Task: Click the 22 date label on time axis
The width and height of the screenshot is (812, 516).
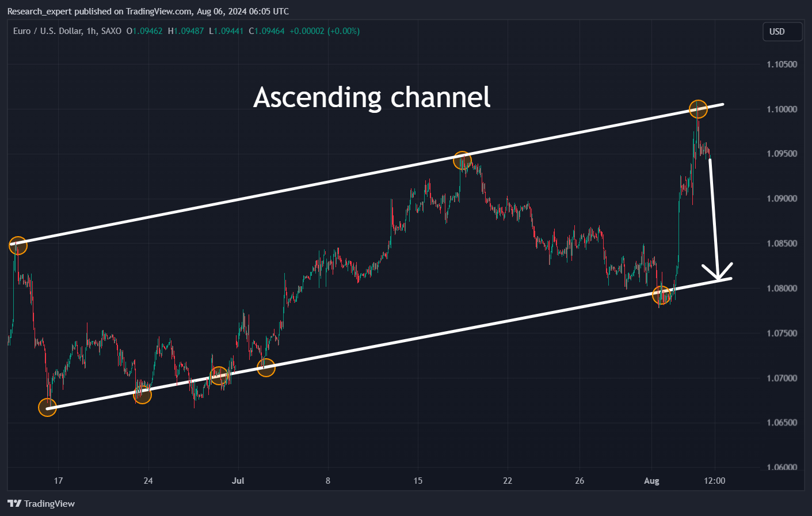Action: [x=508, y=481]
